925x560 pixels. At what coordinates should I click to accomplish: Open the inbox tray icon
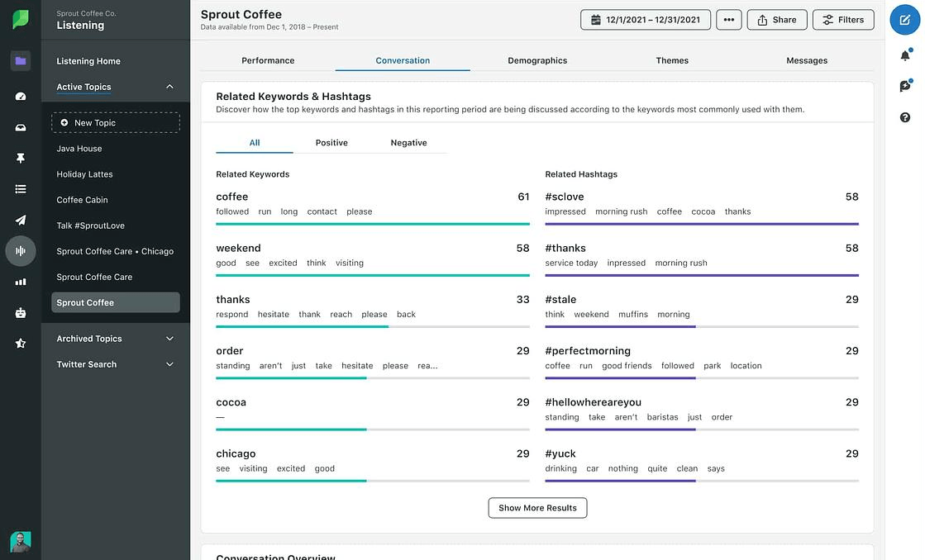21,127
